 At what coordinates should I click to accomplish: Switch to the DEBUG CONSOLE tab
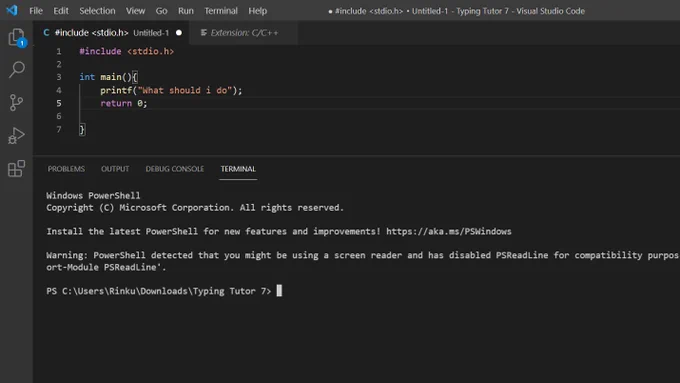coord(175,169)
